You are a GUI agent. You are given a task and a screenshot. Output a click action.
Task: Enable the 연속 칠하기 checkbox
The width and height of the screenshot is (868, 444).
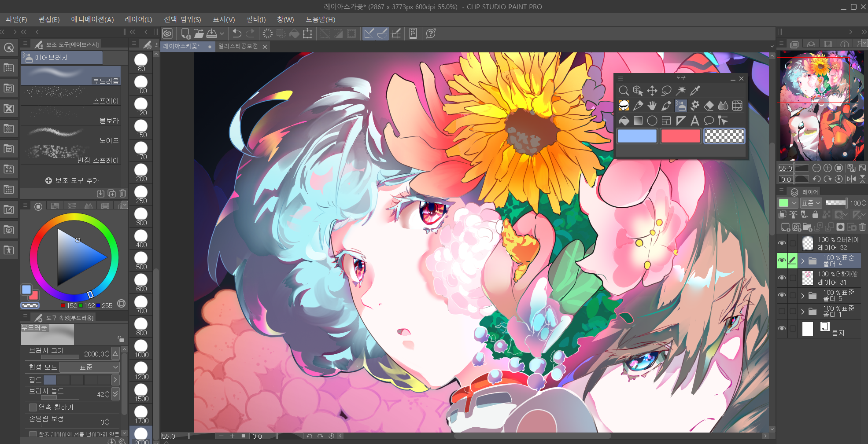click(x=33, y=407)
